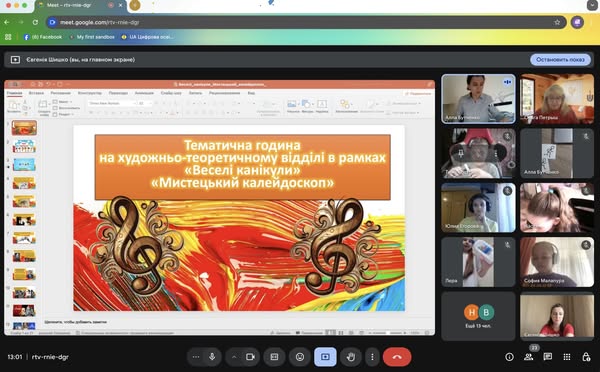
Task: Turn off the camera button
Action: 251,357
